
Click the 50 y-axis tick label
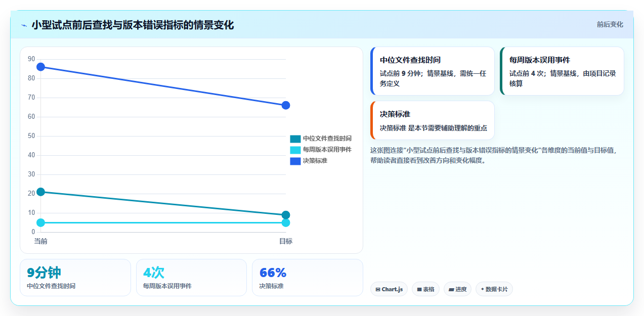point(32,136)
